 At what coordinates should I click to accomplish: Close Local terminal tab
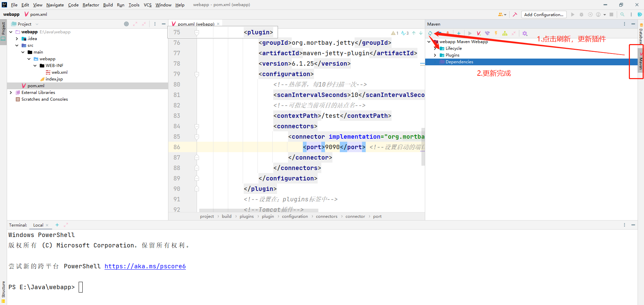pyautogui.click(x=47, y=225)
